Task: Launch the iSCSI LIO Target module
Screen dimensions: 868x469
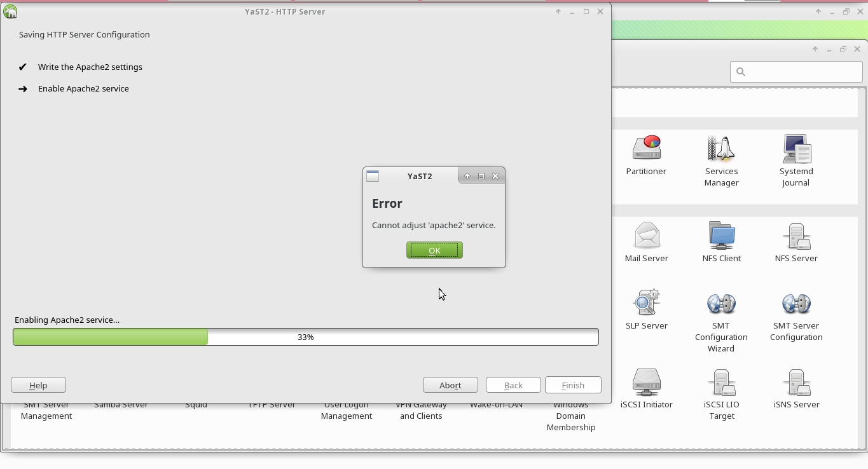Action: coord(721,395)
